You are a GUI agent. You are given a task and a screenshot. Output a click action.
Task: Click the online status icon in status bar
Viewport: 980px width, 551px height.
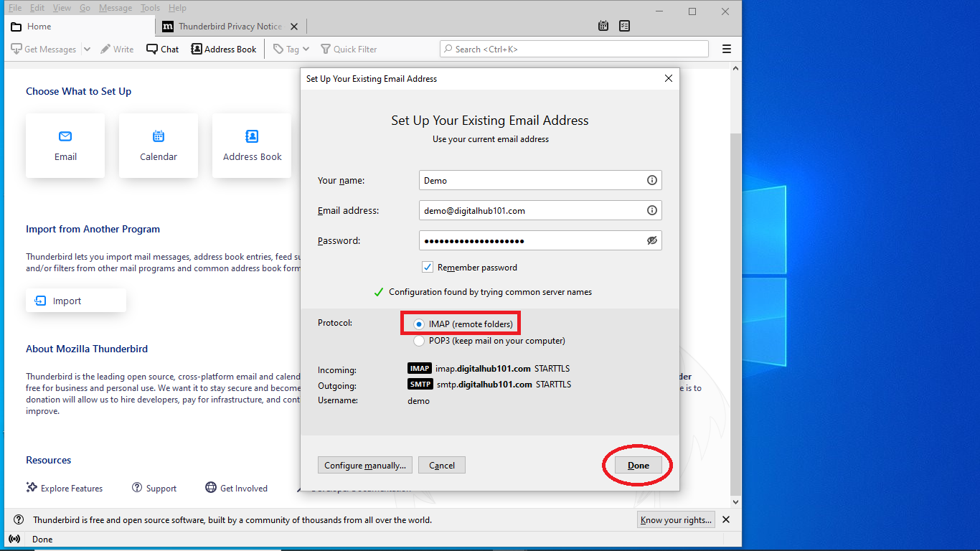coord(14,539)
